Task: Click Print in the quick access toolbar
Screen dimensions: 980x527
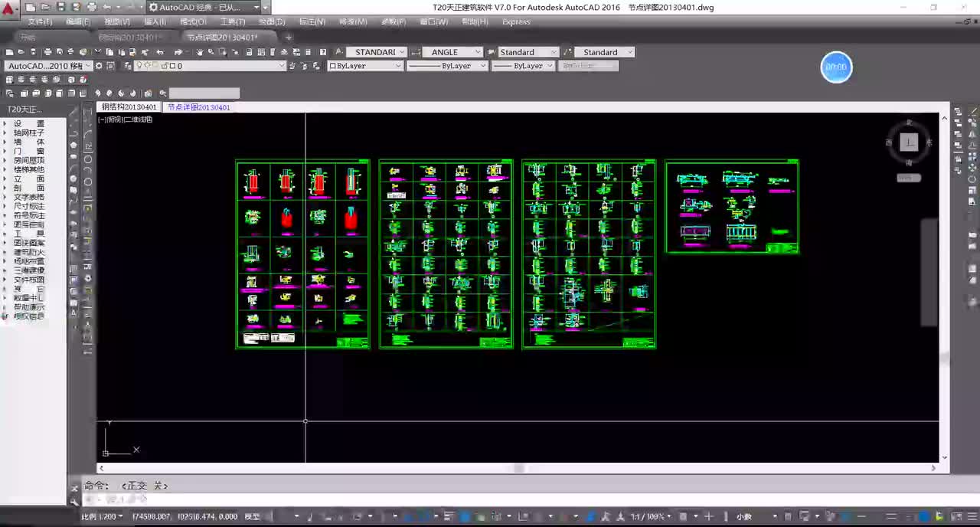Action: 91,7
